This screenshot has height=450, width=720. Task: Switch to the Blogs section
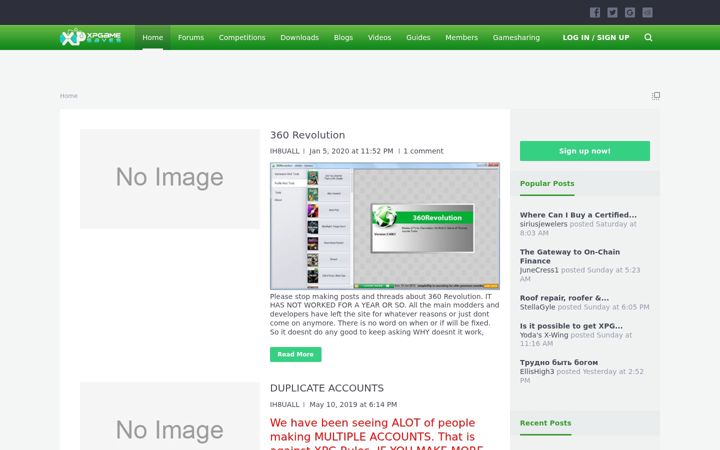coord(343,38)
